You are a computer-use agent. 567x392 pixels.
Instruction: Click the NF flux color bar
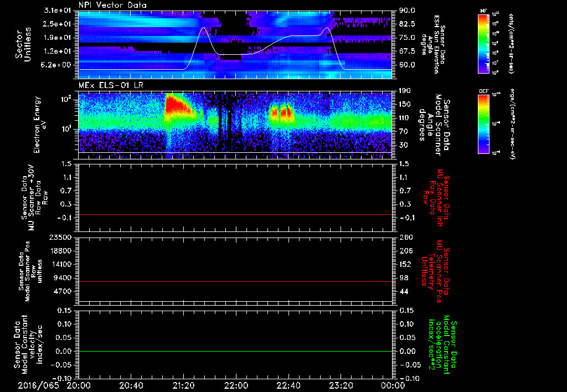tap(484, 43)
